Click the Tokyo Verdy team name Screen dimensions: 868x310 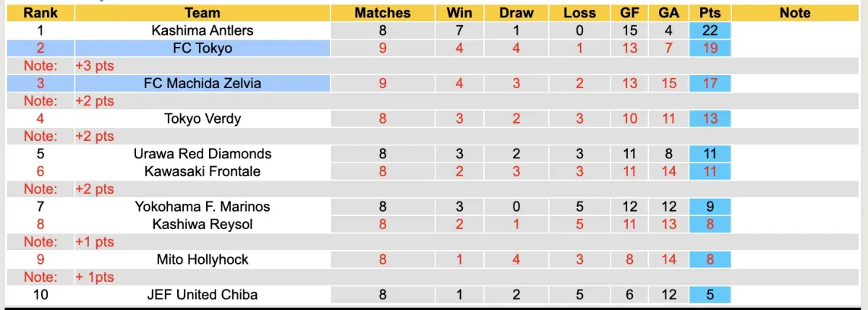coord(203,119)
